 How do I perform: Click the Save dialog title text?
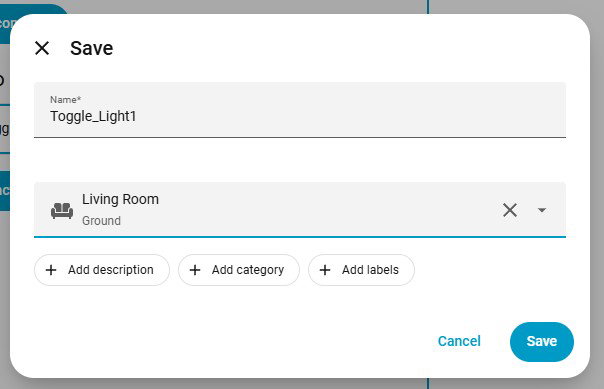tap(92, 49)
